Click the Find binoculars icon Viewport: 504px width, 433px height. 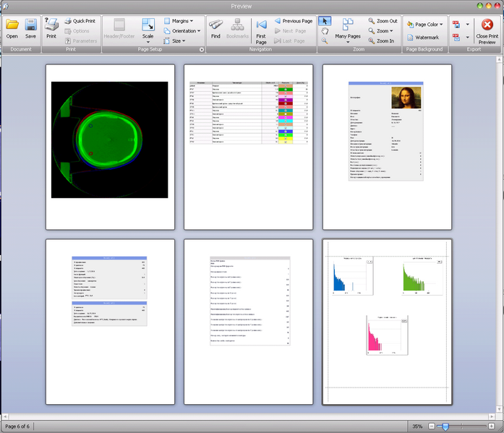[215, 28]
